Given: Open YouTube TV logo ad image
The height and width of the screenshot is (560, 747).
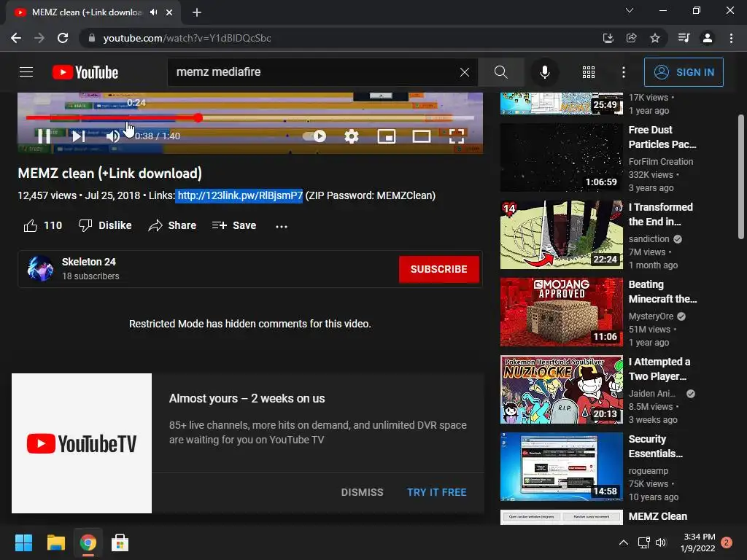Looking at the screenshot, I should (82, 443).
